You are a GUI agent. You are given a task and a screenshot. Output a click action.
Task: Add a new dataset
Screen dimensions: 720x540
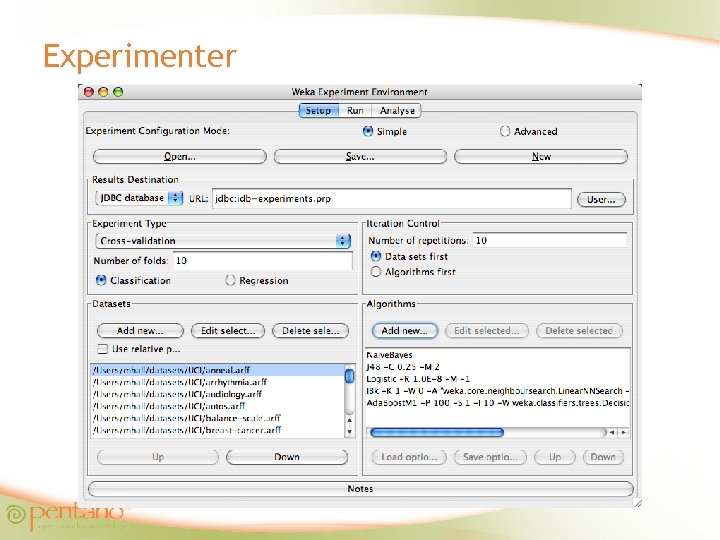point(140,331)
